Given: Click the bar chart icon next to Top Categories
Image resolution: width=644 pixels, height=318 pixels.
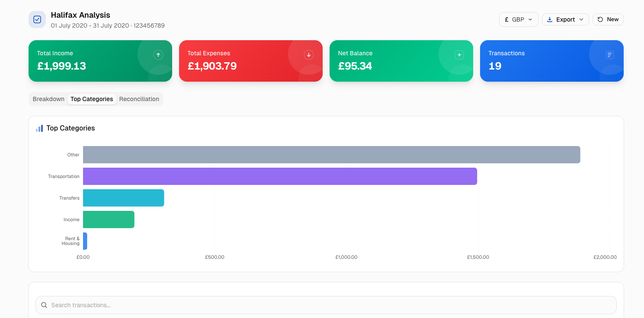Looking at the screenshot, I should (x=39, y=128).
